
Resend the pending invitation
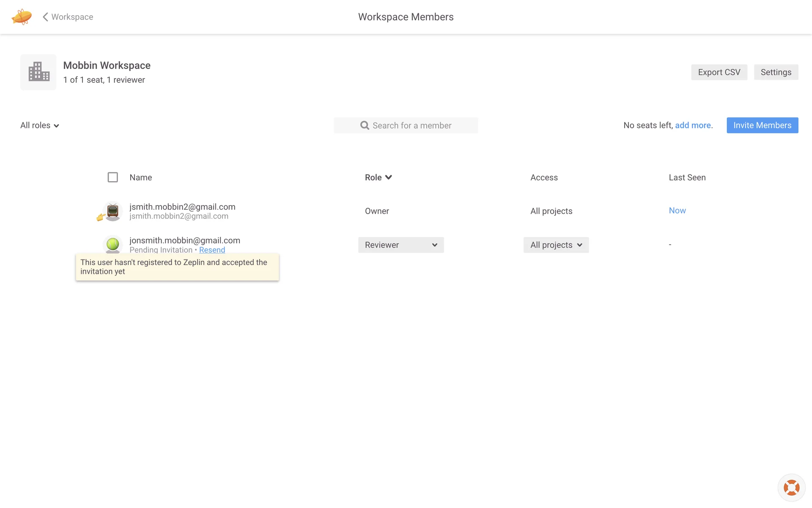212,250
